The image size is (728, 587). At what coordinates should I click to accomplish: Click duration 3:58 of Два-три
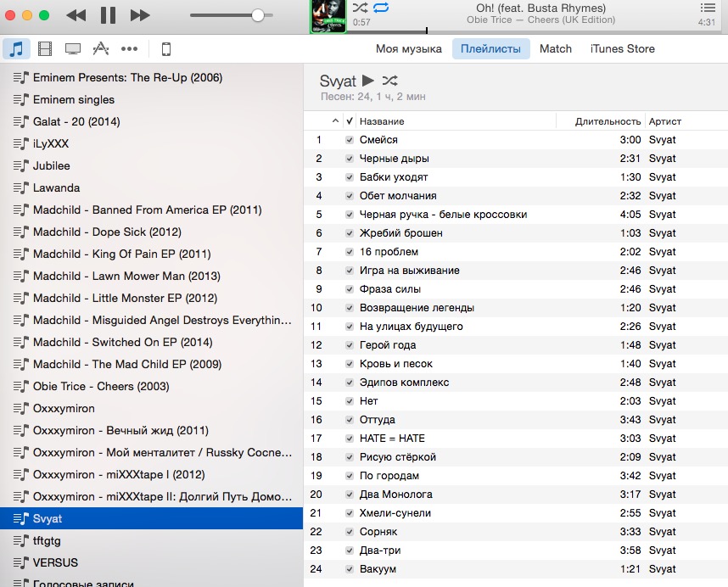point(630,551)
